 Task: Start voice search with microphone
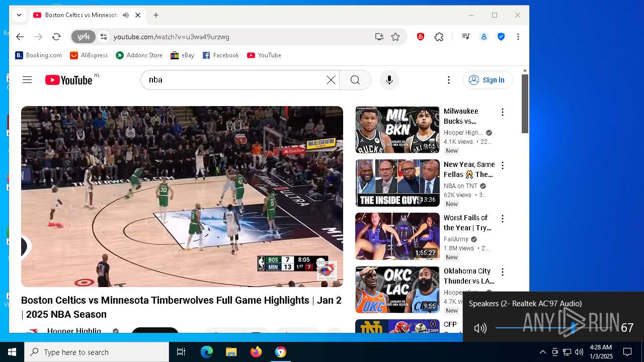tap(389, 80)
